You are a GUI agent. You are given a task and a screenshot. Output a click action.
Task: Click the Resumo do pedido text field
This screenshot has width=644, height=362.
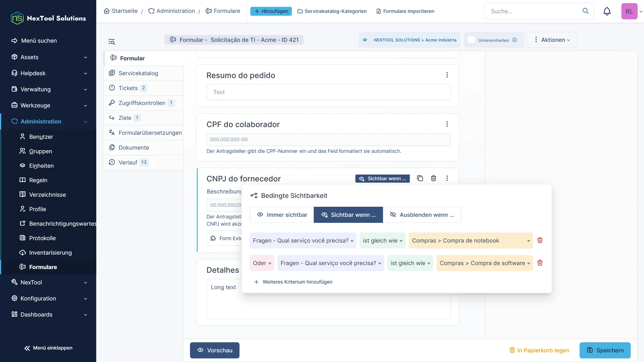pyautogui.click(x=328, y=92)
